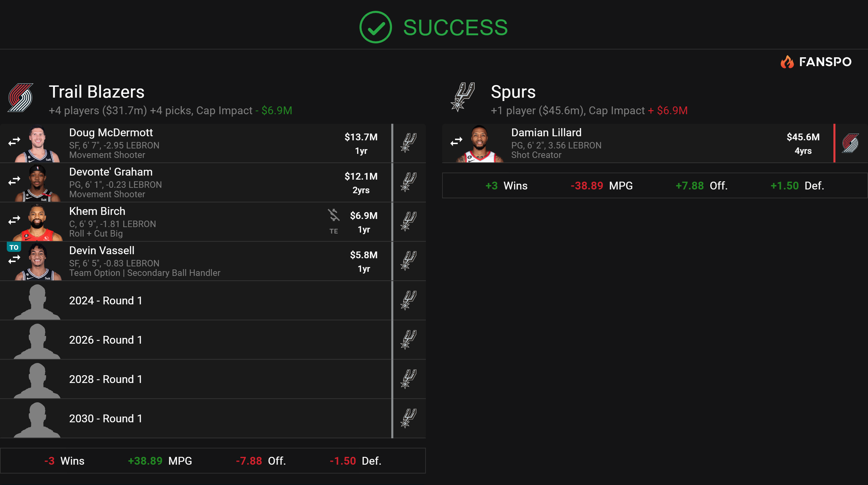Click the Trail Blazers team name heading
Screen dimensions: 868x485
[97, 92]
